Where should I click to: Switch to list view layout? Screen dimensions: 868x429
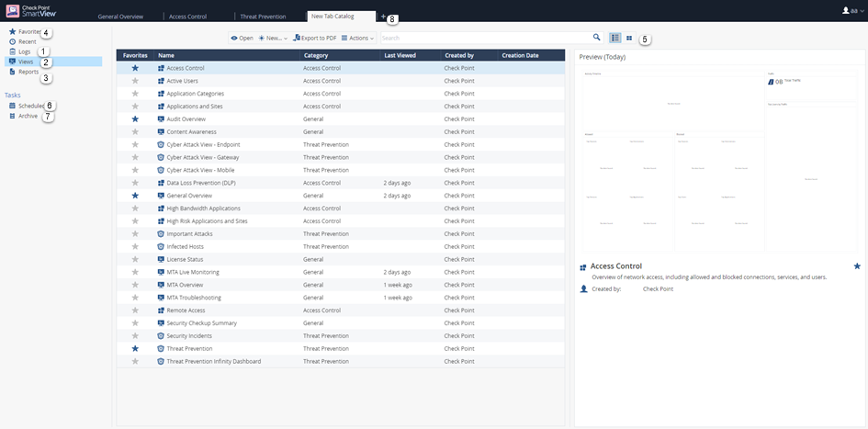point(615,38)
